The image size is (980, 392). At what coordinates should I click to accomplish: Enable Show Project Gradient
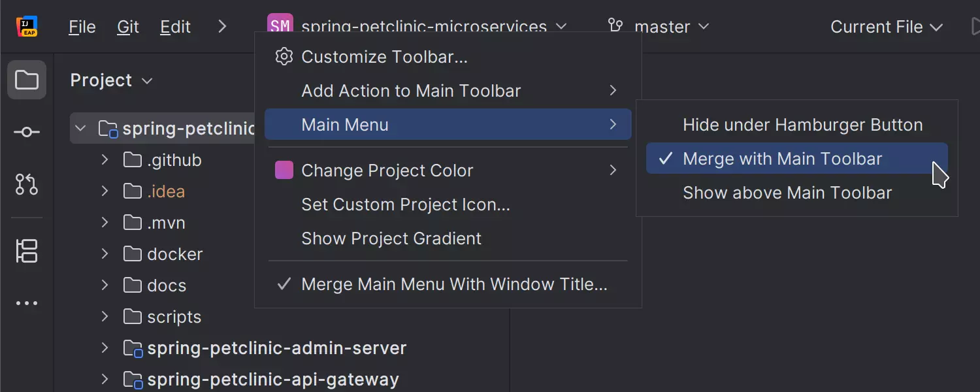tap(391, 238)
